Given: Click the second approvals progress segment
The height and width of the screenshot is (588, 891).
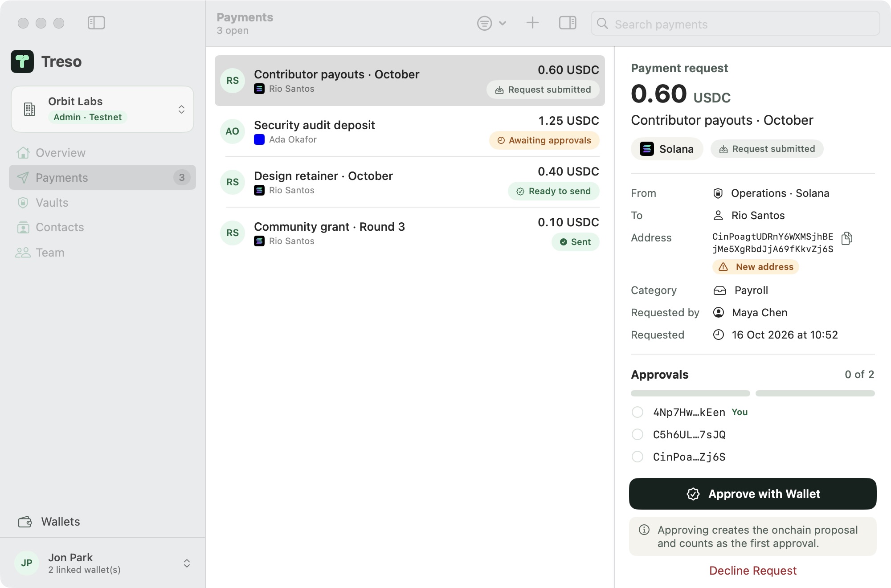Looking at the screenshot, I should pyautogui.click(x=815, y=393).
